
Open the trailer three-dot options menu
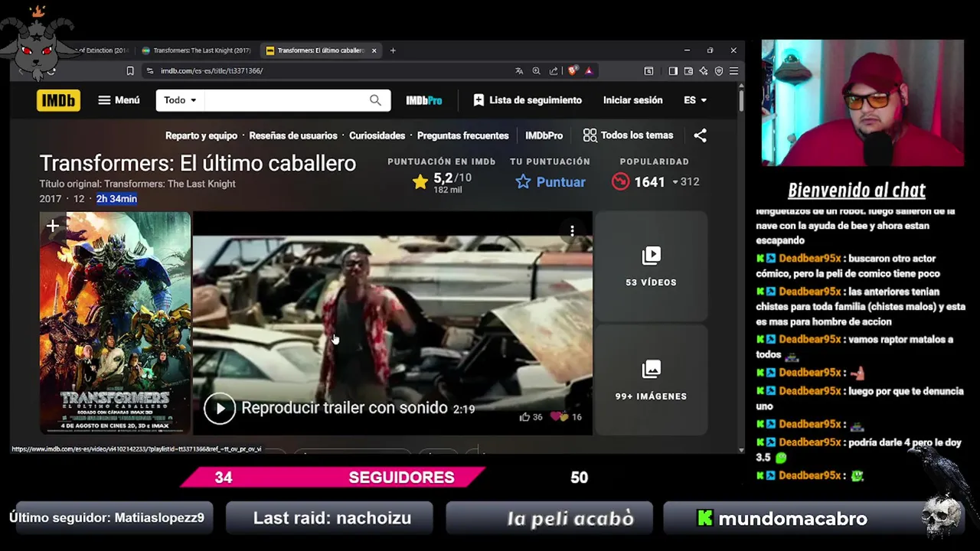(x=572, y=230)
